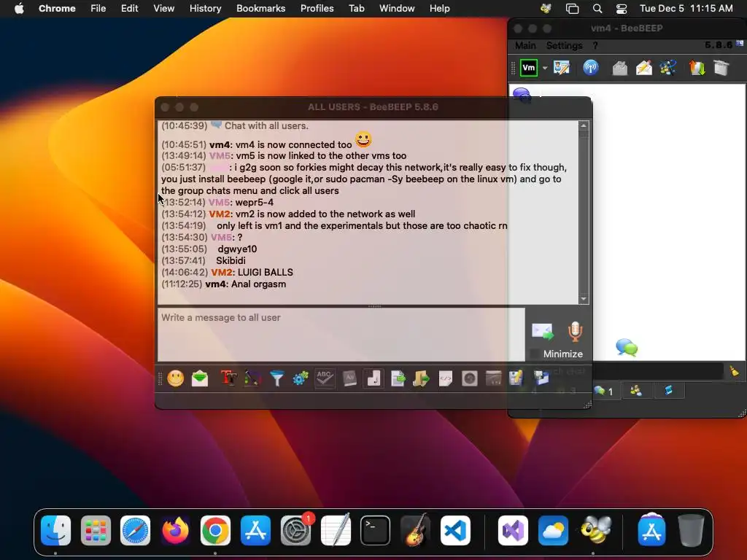
Task: Click the gray mailbox icon in vm4 toolbar
Action: point(620,68)
